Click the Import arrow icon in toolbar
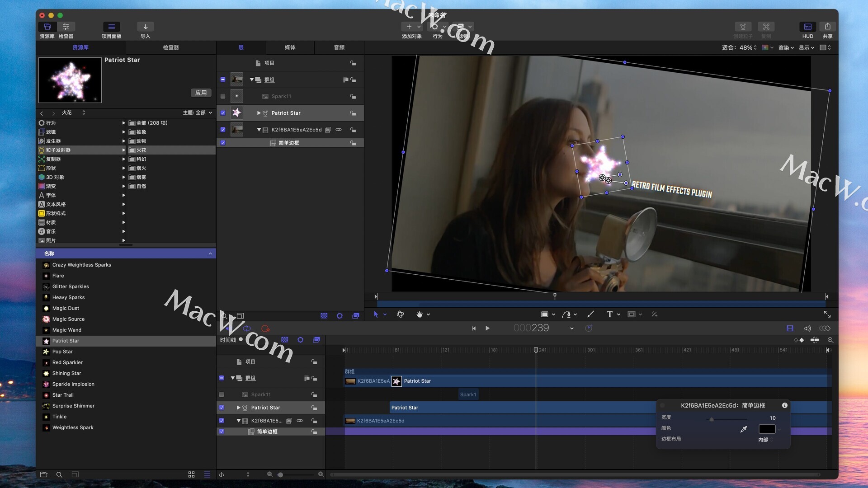This screenshot has height=488, width=868. 145,27
